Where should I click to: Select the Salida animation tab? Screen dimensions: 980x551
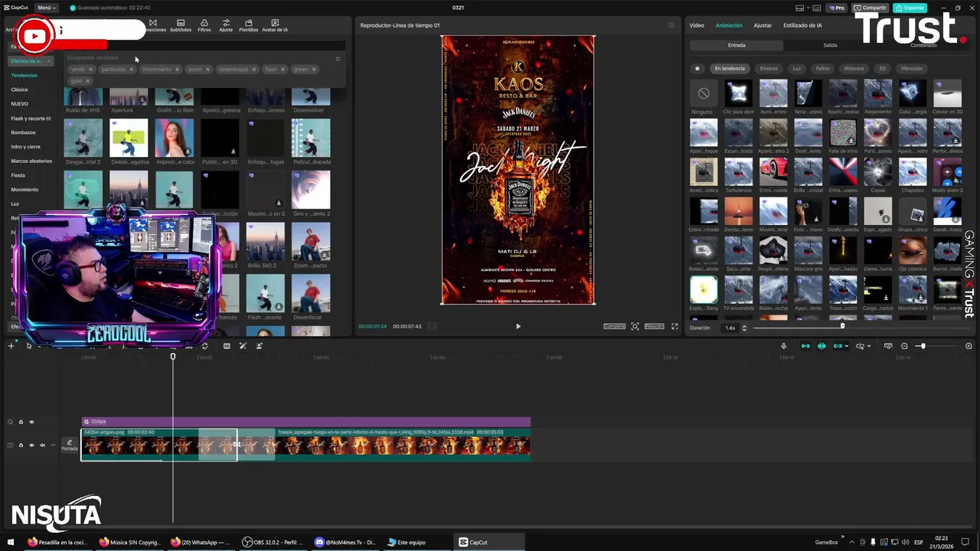tap(830, 45)
